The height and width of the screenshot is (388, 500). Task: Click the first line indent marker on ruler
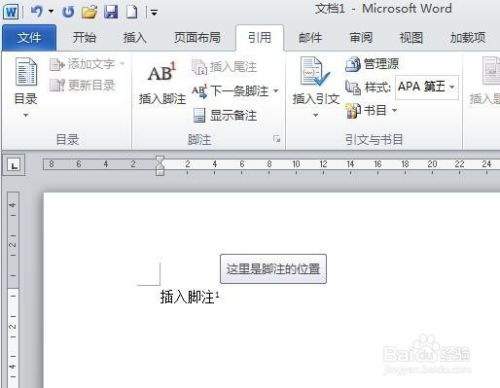point(160,159)
